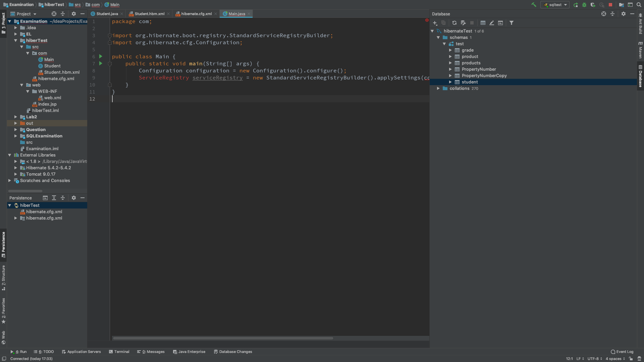The width and height of the screenshot is (644, 362).
Task: Click the Build project hammer icon
Action: (534, 5)
